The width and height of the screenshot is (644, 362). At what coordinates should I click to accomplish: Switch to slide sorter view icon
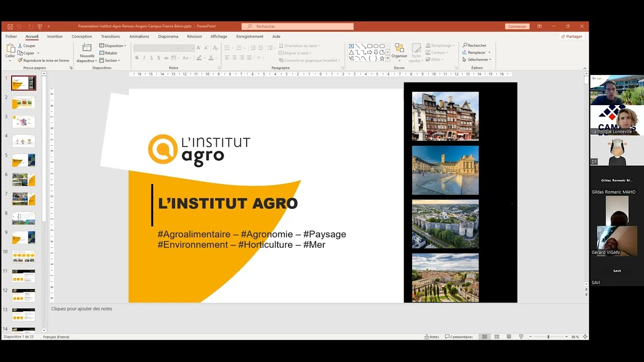coord(497,337)
